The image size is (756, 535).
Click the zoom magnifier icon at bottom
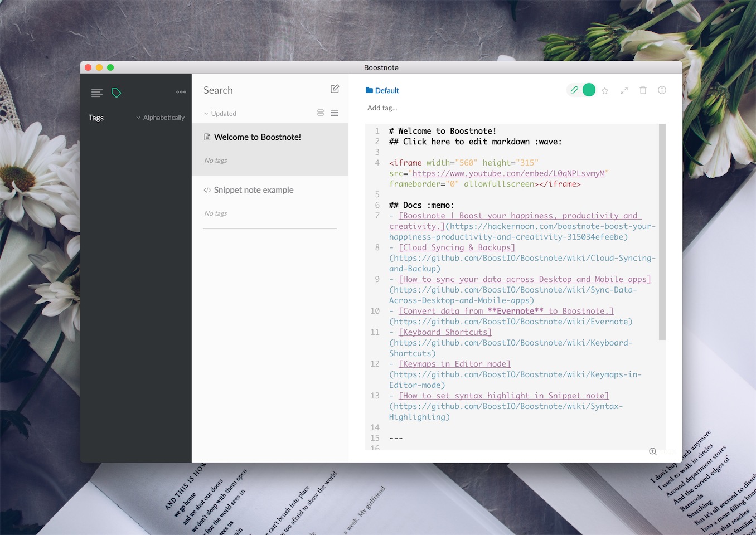pos(653,451)
